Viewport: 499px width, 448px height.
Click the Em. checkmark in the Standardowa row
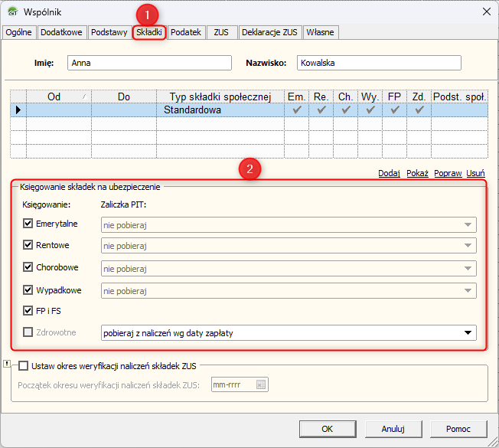(295, 110)
